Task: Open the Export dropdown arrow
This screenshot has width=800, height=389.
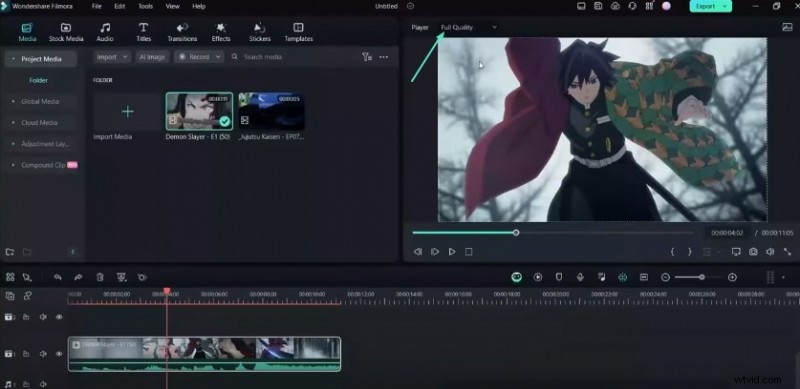Action: (x=725, y=6)
